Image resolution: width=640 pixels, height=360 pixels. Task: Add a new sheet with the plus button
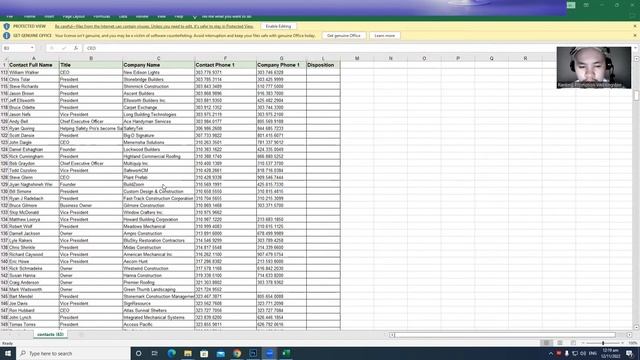coord(81,335)
